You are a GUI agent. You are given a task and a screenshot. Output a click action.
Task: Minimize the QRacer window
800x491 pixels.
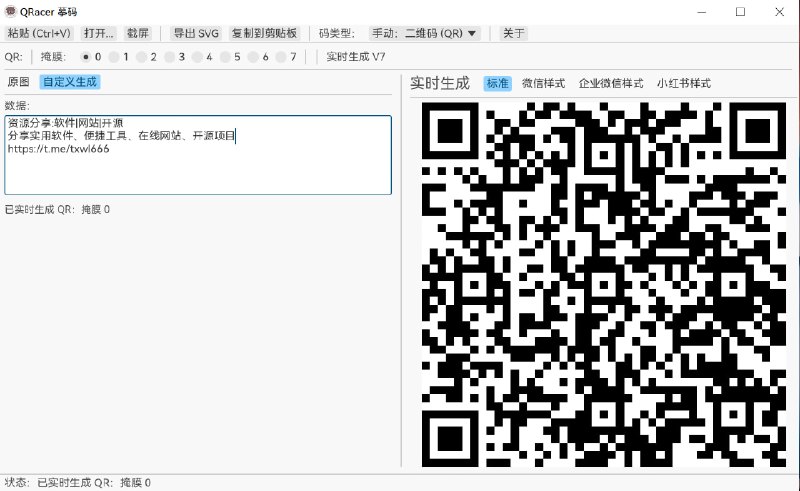click(702, 12)
